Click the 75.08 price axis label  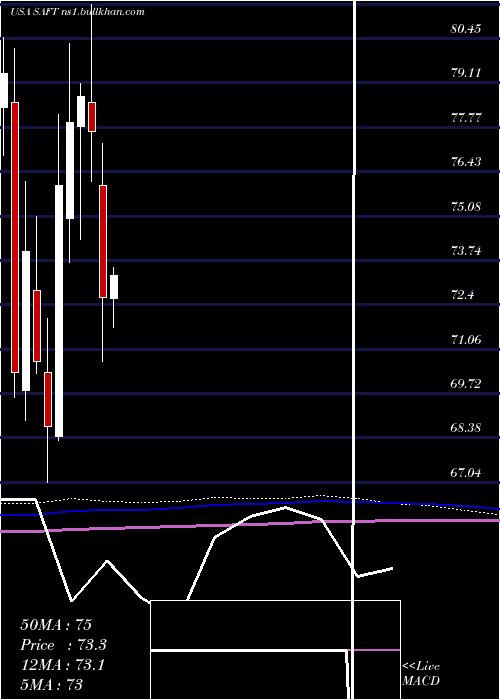pyautogui.click(x=466, y=207)
